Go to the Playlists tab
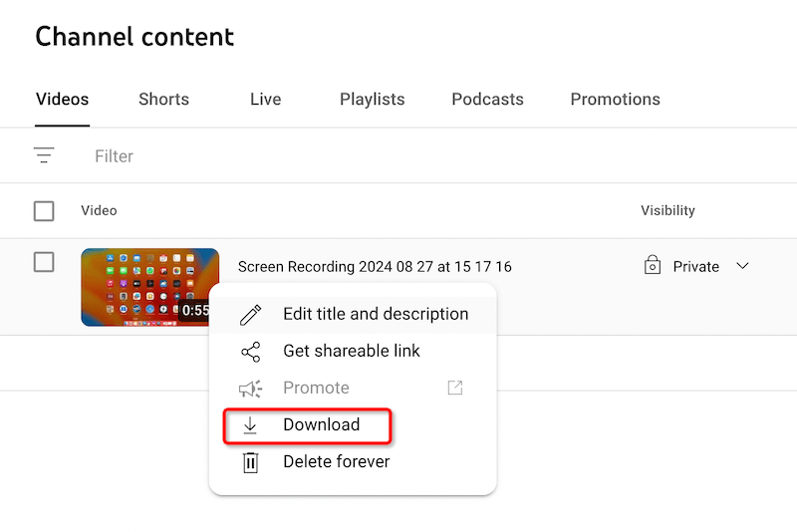 [x=372, y=100]
